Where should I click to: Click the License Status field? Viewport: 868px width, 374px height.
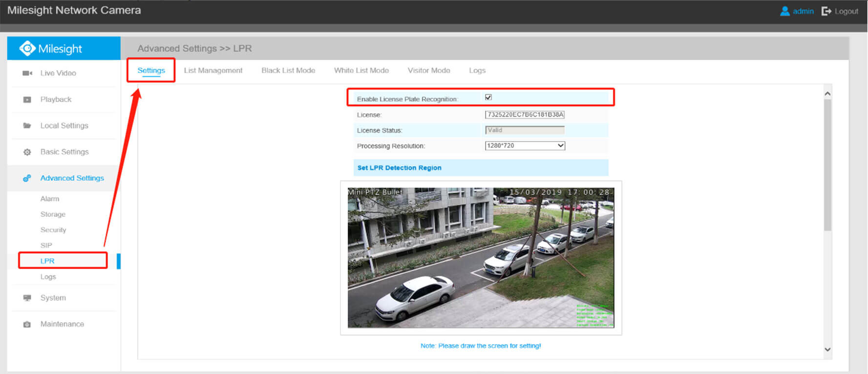tap(525, 130)
